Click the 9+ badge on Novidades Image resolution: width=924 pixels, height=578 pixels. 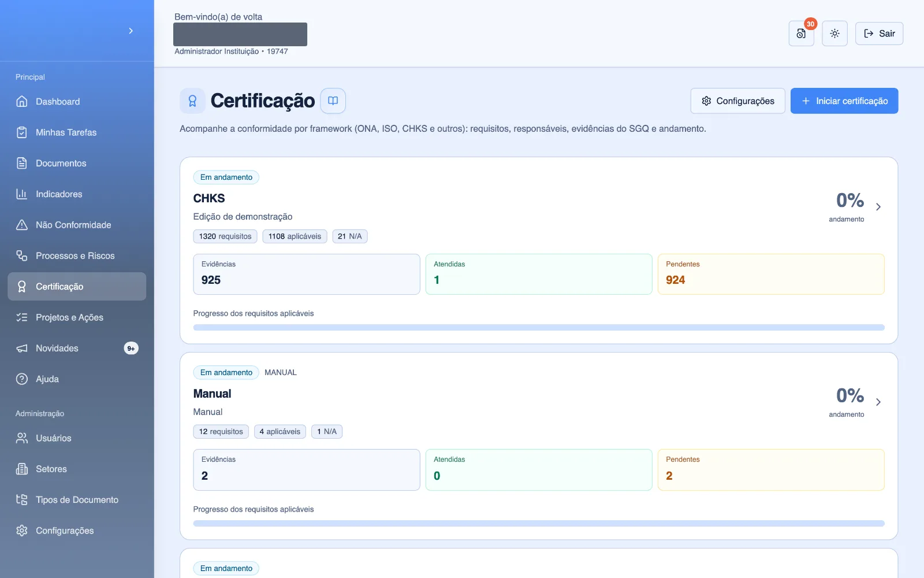pyautogui.click(x=131, y=349)
